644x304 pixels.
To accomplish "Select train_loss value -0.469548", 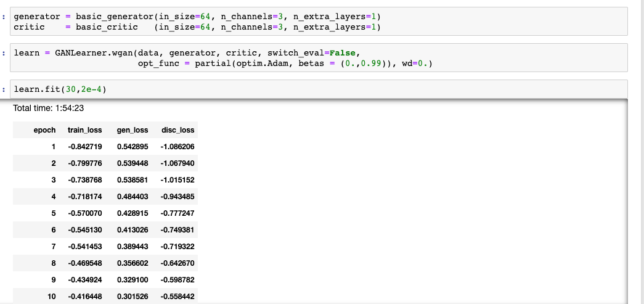I will coord(85,263).
